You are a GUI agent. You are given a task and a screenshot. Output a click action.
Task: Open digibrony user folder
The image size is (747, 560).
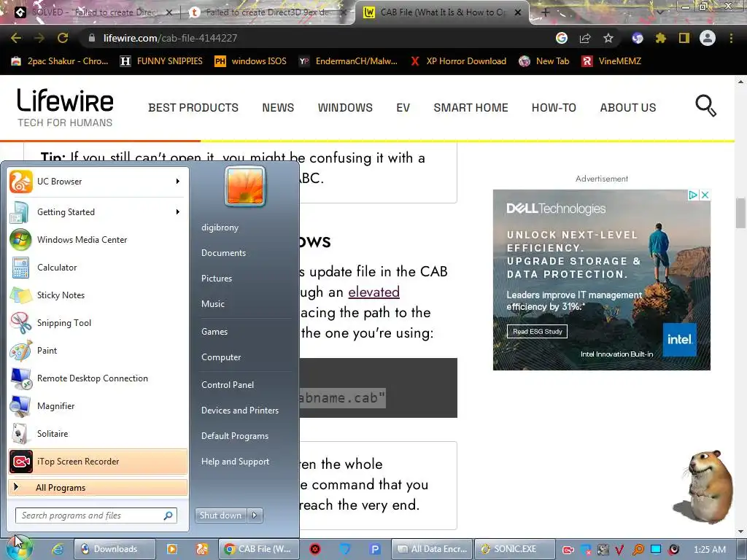220,227
